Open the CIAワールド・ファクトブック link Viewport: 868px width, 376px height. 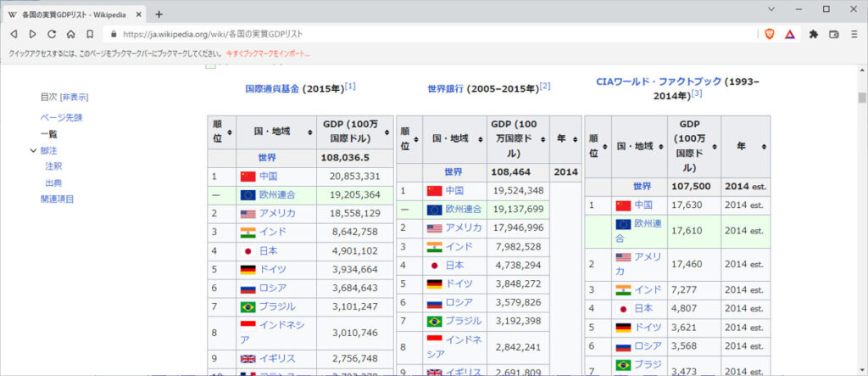pos(659,81)
